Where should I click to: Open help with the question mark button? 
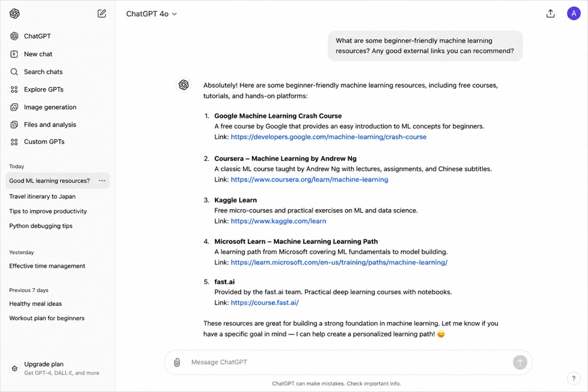(x=574, y=378)
